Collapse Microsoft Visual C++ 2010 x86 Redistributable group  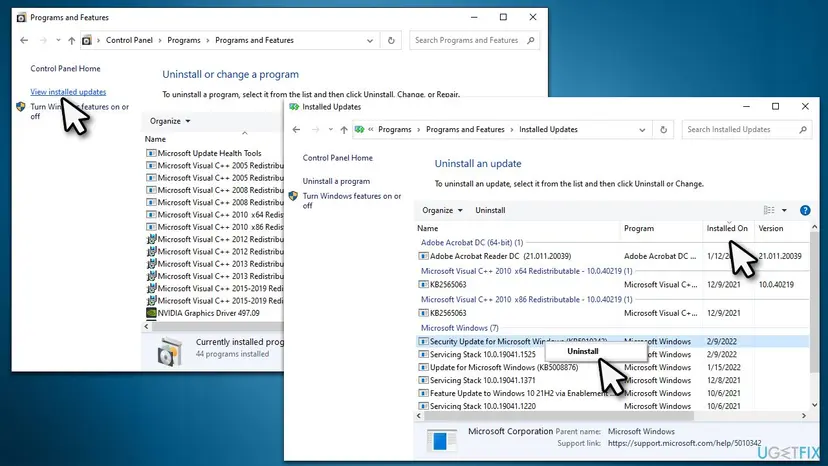click(x=526, y=299)
